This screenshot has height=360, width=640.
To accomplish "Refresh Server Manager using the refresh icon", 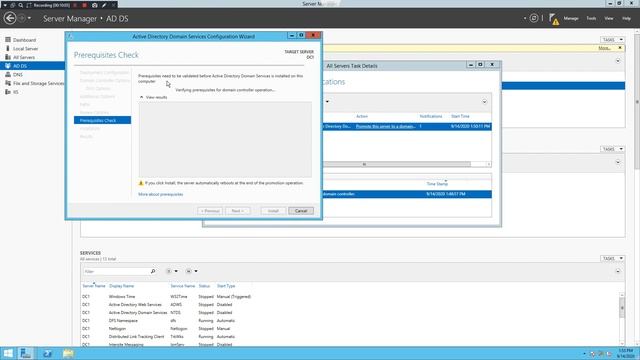I will click(534, 18).
